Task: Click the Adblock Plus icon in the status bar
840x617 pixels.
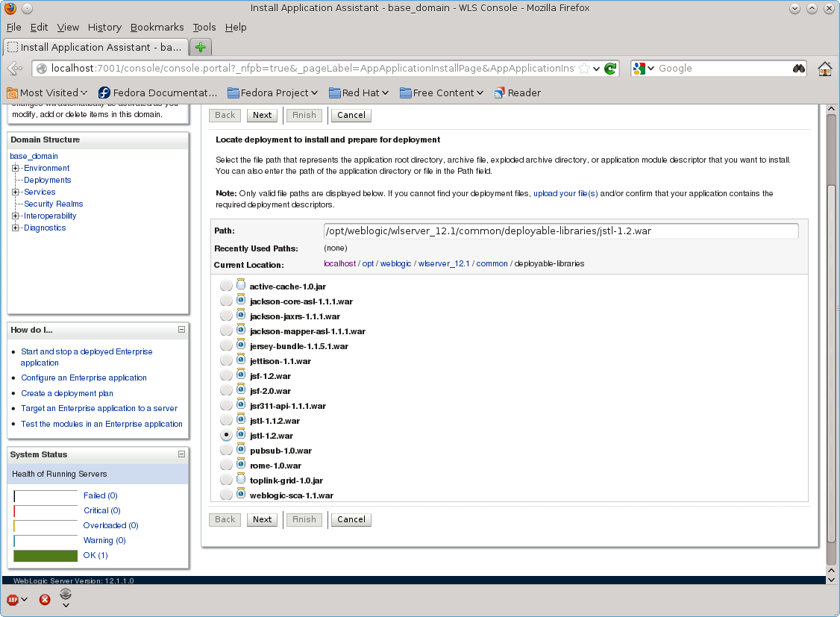Action: pos(12,598)
